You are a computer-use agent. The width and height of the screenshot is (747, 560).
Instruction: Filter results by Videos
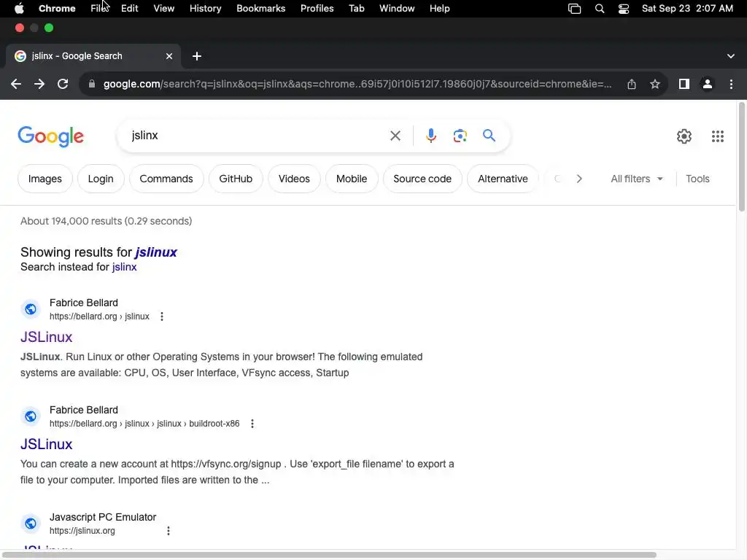pos(294,179)
